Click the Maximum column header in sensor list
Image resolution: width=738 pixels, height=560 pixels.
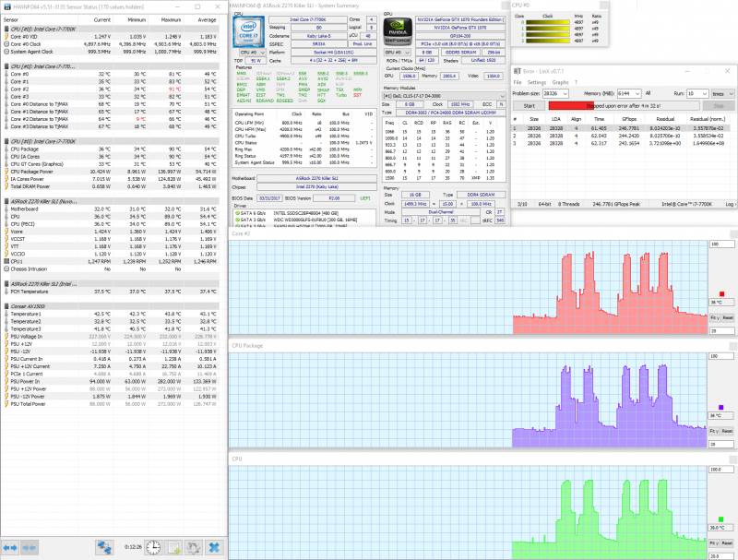click(x=171, y=19)
